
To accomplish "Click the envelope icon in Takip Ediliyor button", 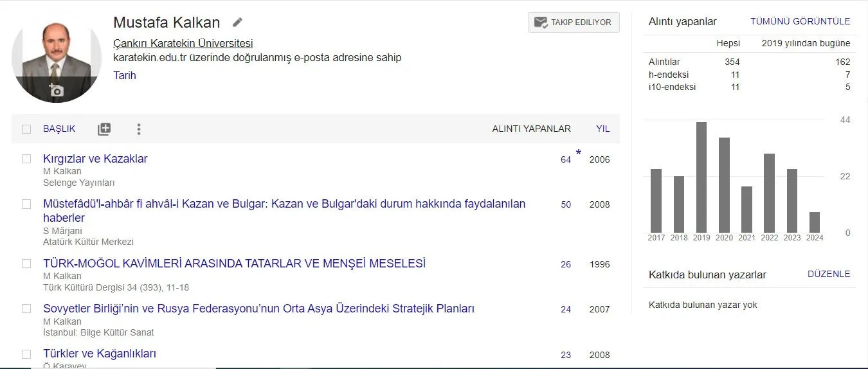I will (x=540, y=22).
